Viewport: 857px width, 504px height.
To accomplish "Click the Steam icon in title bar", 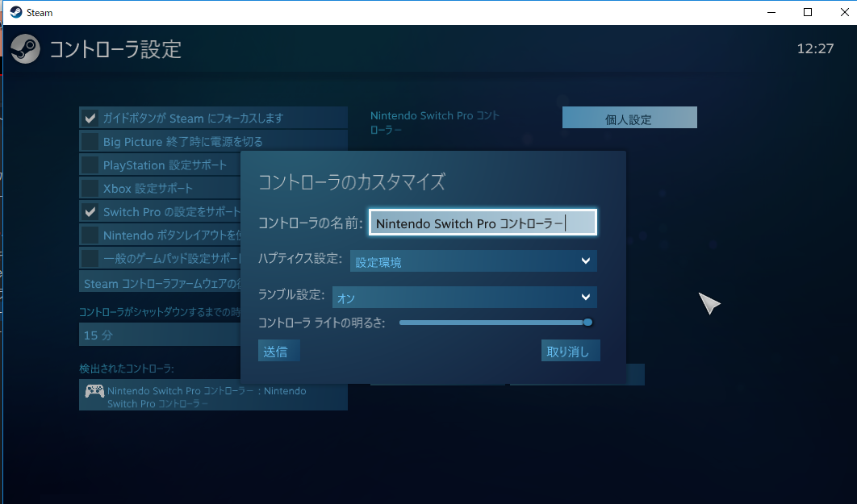I will (x=16, y=12).
